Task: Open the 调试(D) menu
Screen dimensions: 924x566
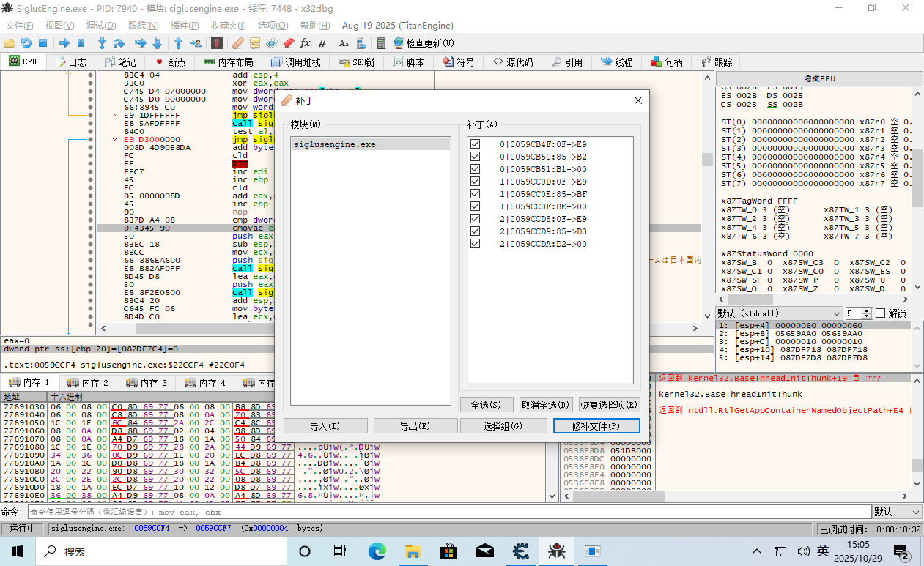Action: (x=101, y=26)
